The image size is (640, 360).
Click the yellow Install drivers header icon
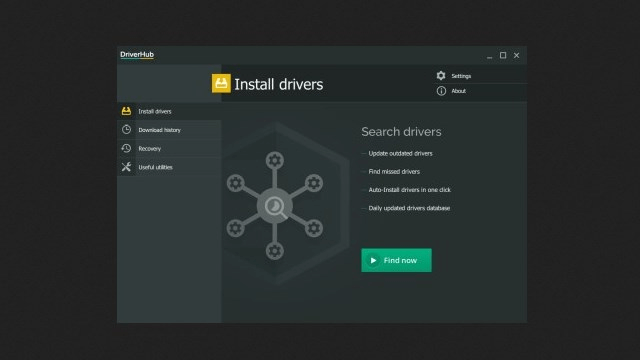point(221,83)
